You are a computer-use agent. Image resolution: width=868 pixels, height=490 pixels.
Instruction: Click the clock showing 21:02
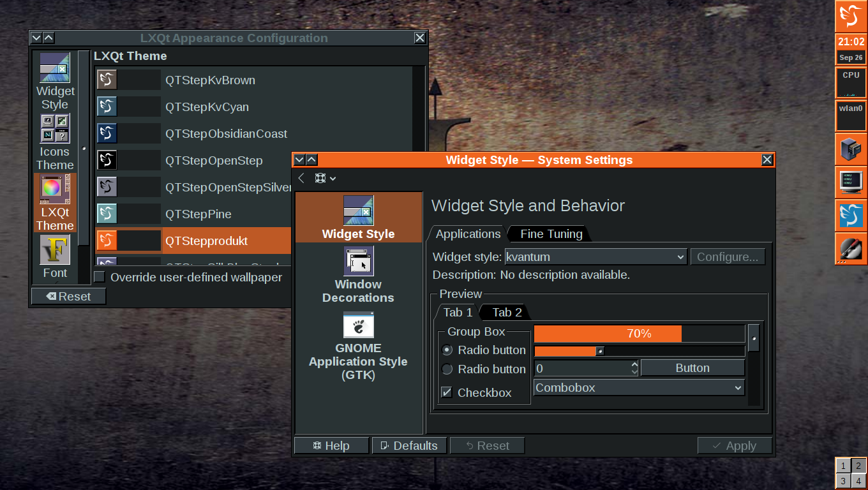click(851, 42)
